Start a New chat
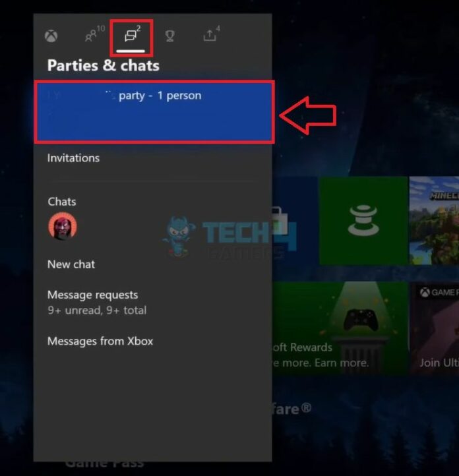 (x=71, y=264)
